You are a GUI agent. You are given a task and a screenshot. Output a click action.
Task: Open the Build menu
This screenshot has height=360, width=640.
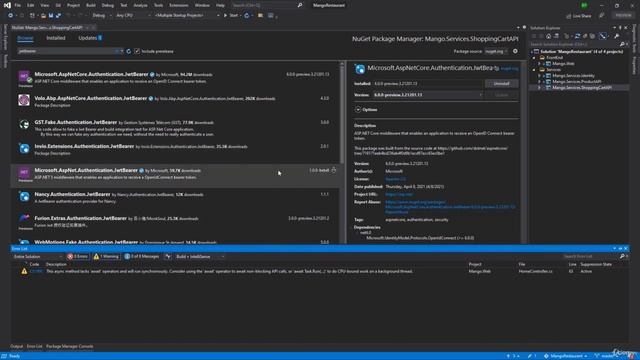[91, 5]
